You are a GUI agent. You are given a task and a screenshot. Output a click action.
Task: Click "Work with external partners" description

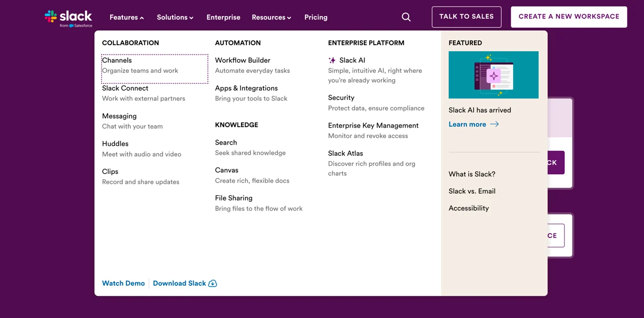(144, 98)
